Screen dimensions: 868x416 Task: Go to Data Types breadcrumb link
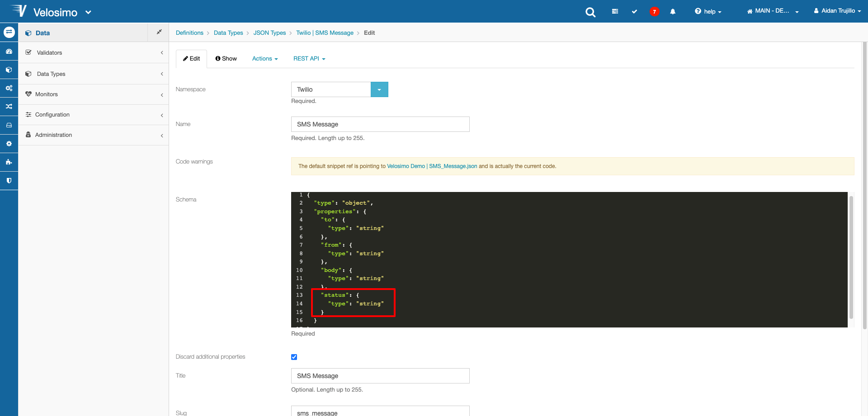coord(228,33)
